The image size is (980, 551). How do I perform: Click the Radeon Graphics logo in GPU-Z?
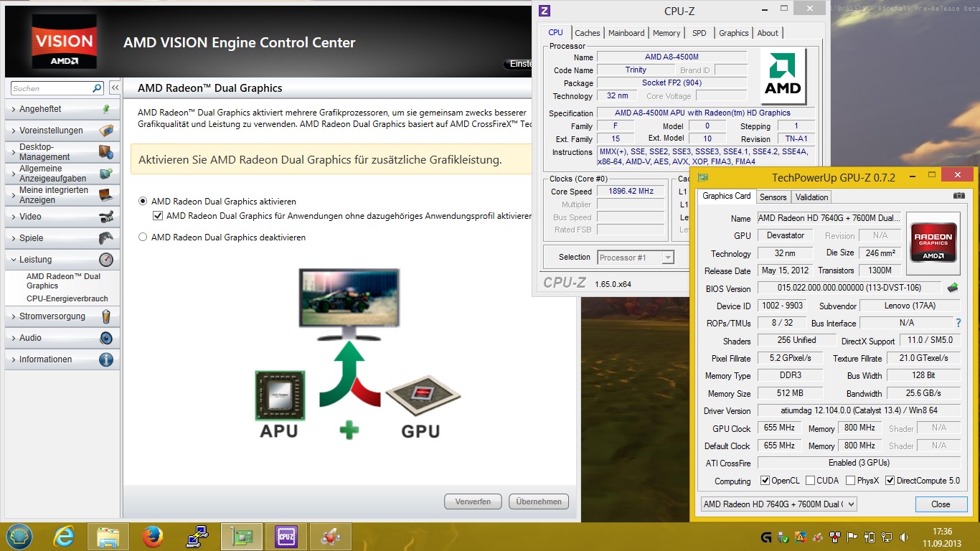pyautogui.click(x=933, y=244)
